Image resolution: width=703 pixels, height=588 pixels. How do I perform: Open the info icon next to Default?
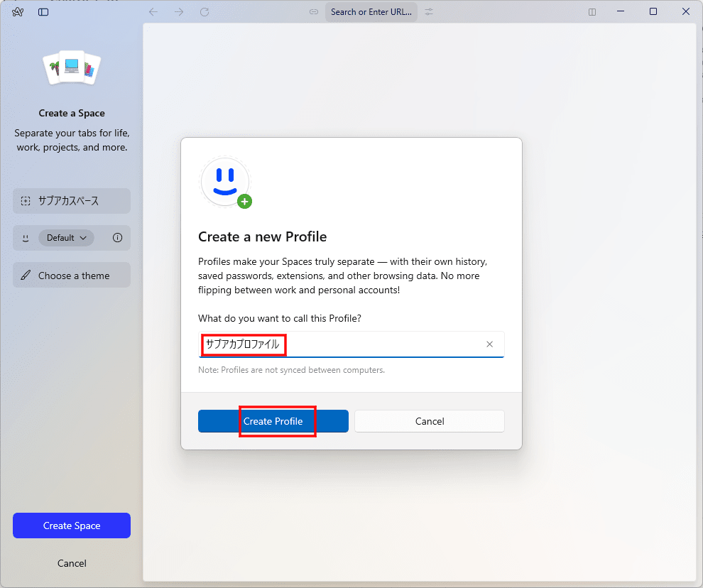pos(118,238)
